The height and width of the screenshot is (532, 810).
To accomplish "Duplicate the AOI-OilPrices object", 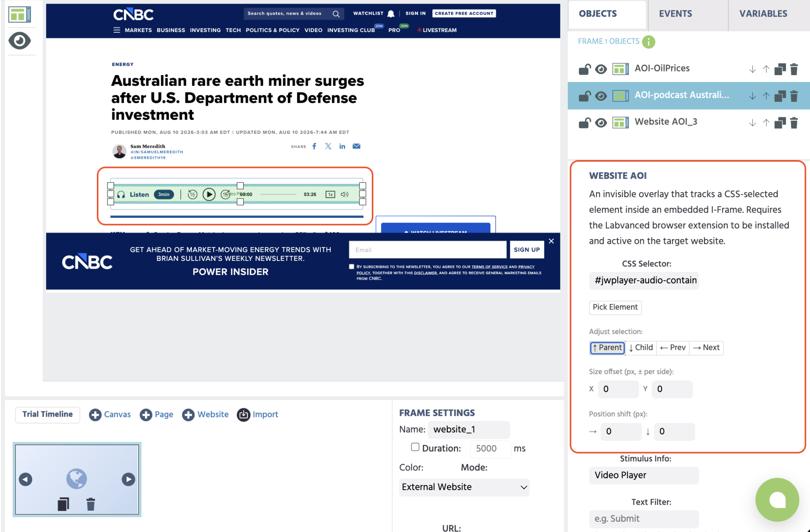I will 780,69.
